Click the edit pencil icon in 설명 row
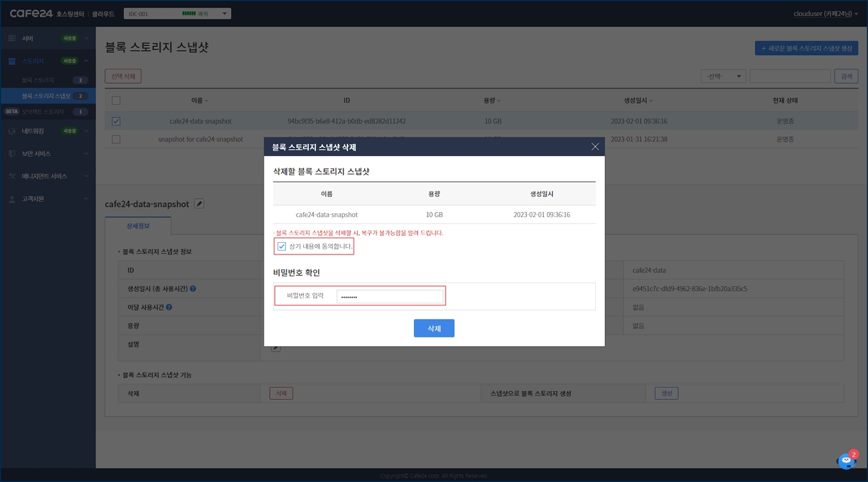868x482 pixels. coord(275,348)
